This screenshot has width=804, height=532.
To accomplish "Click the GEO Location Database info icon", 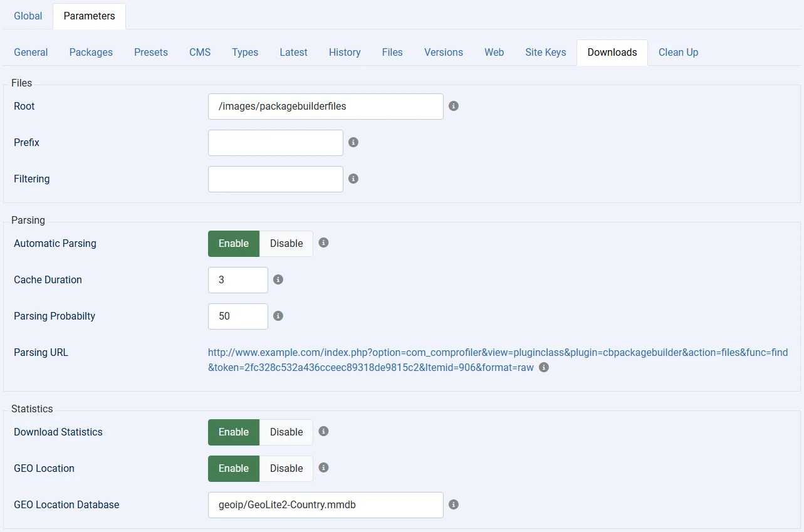I will coord(453,504).
